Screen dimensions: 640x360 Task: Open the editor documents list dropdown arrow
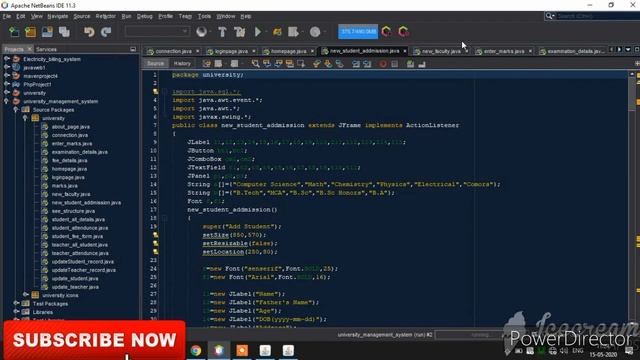pos(628,50)
